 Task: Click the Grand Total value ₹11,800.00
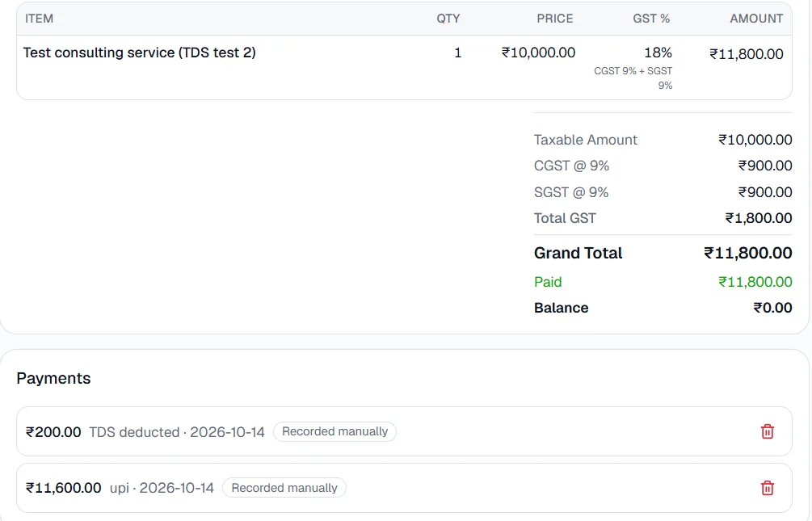[x=748, y=253]
